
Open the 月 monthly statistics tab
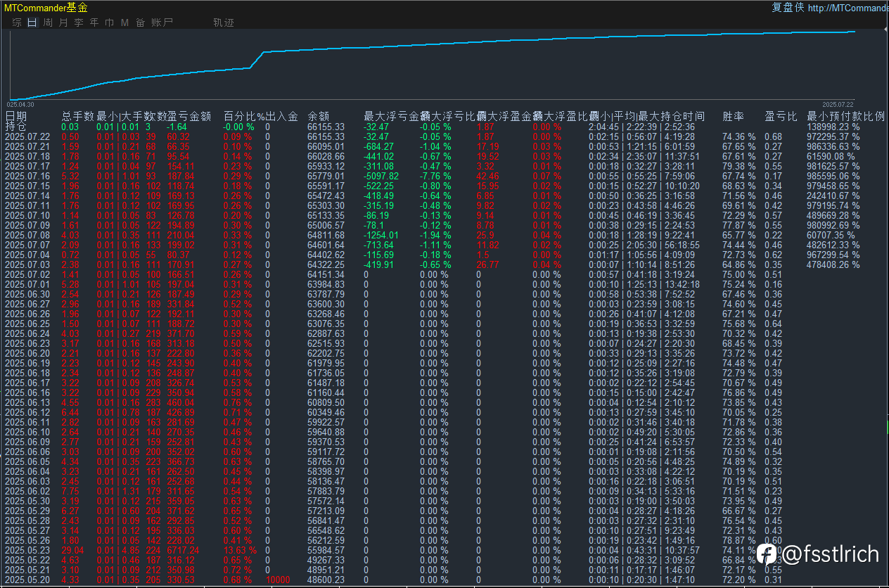[x=63, y=23]
